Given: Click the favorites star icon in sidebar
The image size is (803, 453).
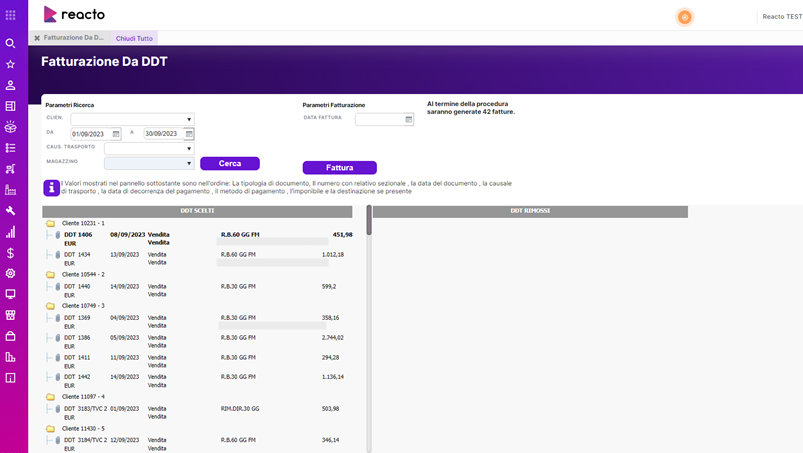Looking at the screenshot, I should pyautogui.click(x=10, y=64).
